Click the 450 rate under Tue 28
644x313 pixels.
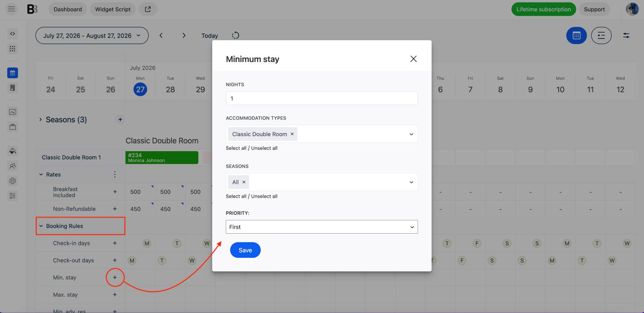[x=165, y=209]
